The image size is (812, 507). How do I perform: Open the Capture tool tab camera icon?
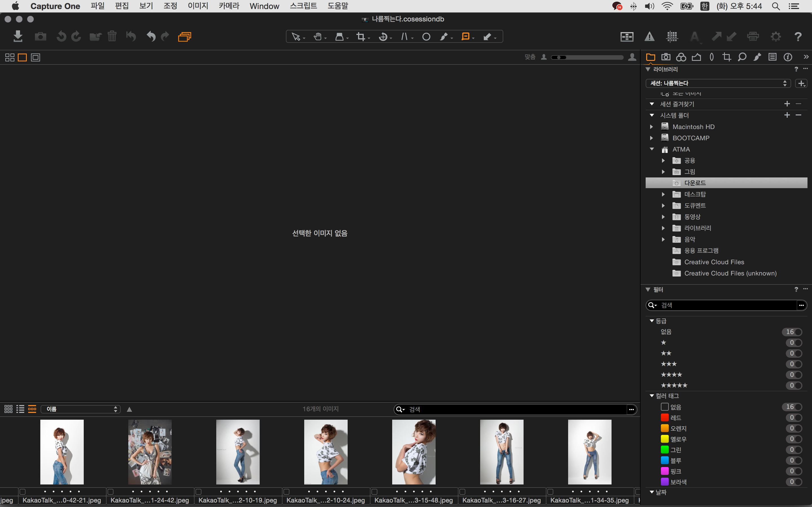click(x=666, y=57)
